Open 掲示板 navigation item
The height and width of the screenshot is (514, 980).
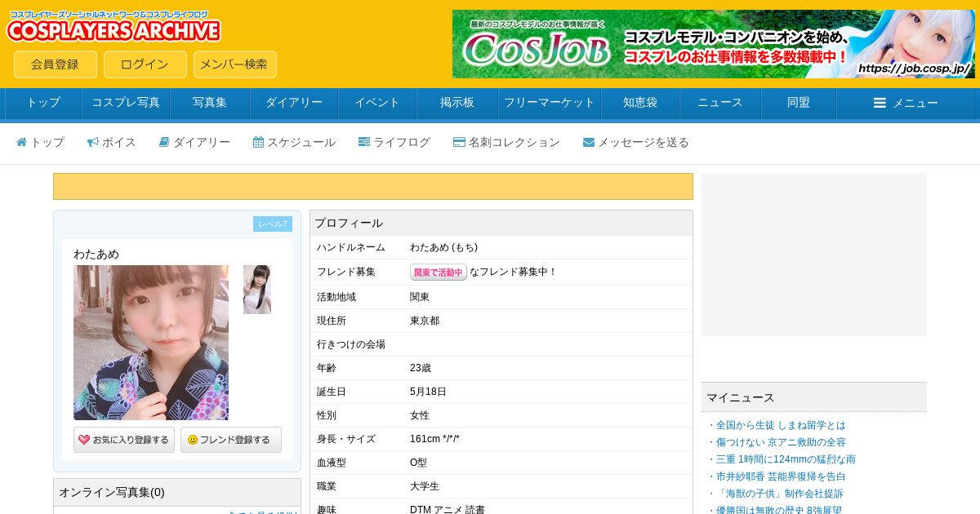pyautogui.click(x=457, y=103)
